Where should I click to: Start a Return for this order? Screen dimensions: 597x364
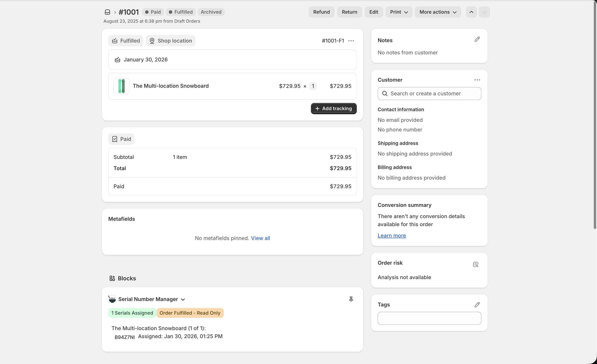point(349,12)
